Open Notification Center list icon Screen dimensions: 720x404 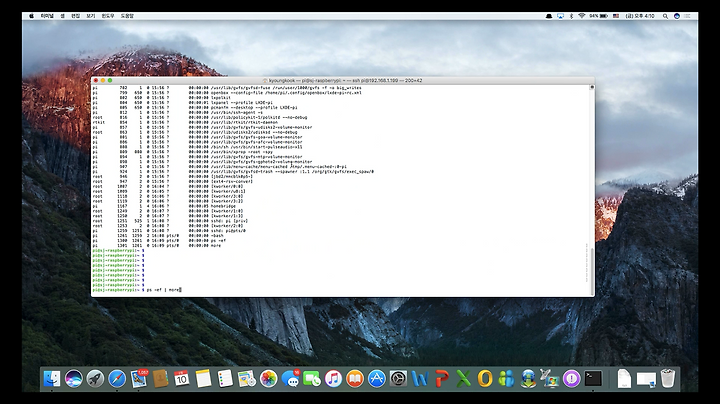687,16
